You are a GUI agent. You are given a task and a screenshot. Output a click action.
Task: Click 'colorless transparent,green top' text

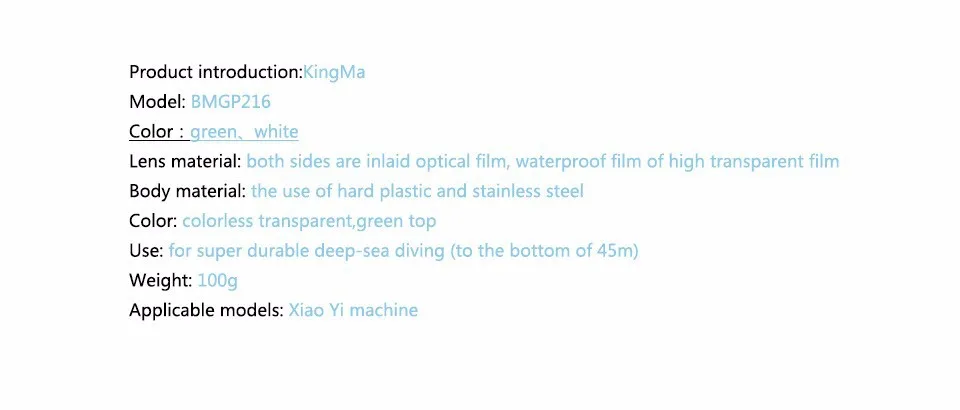coord(309,221)
